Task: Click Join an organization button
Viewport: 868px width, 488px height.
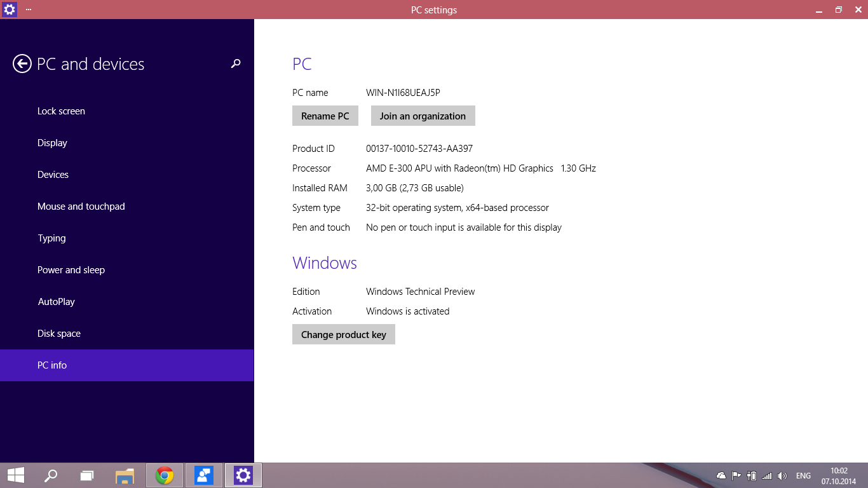Action: tap(423, 116)
